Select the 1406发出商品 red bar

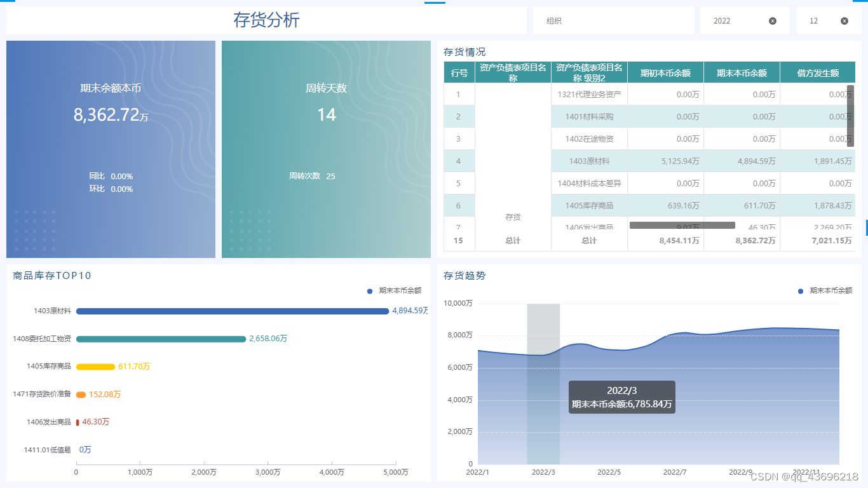click(78, 422)
